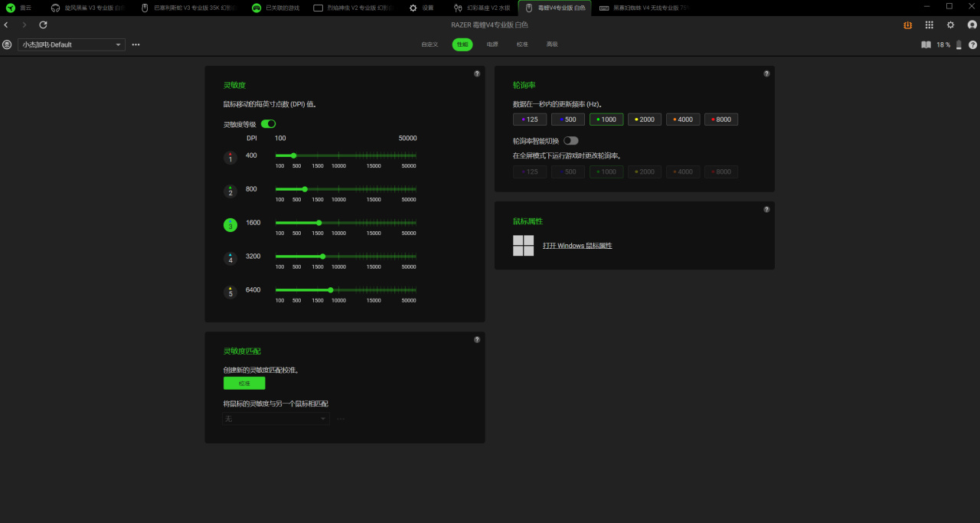Open the 旋风黑鲨 V3 专业版 tab

(87, 8)
